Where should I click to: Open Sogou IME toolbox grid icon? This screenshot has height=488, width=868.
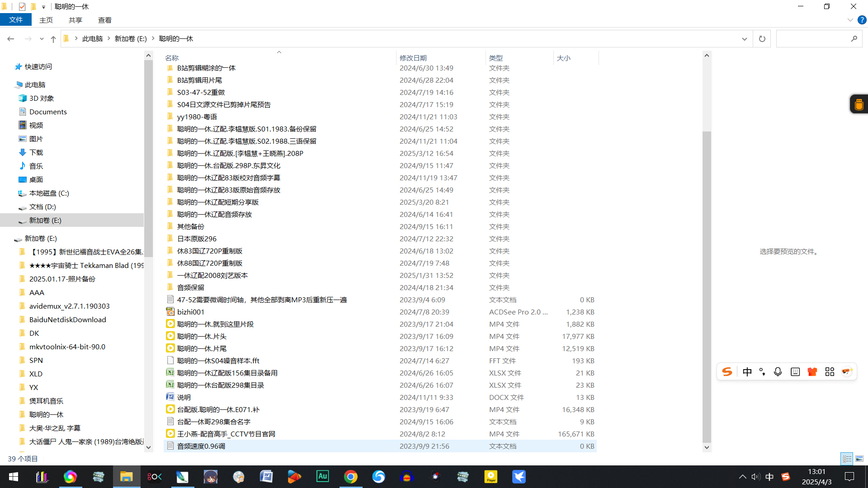[x=830, y=372]
